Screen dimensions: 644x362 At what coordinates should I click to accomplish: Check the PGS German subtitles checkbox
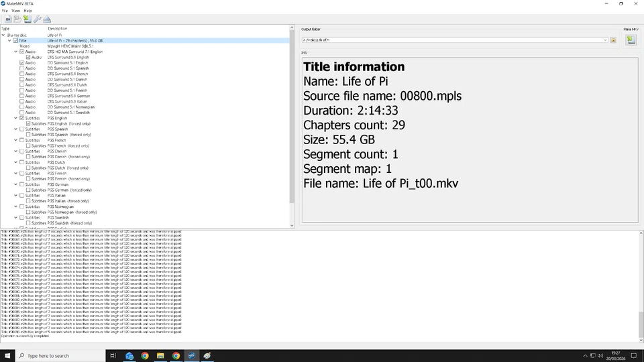[x=21, y=185]
